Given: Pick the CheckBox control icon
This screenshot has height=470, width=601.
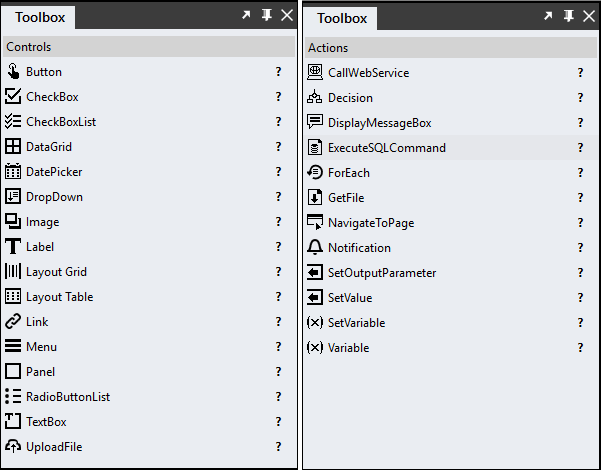Looking at the screenshot, I should (13, 96).
